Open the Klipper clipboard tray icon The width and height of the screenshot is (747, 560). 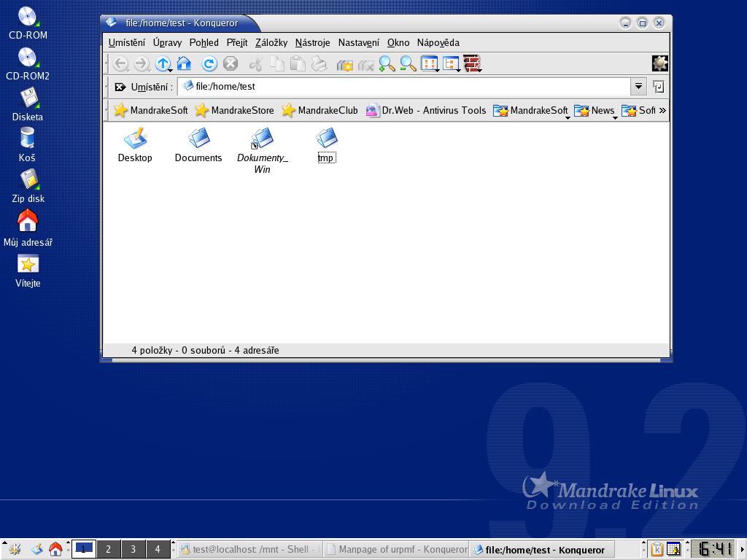[657, 549]
